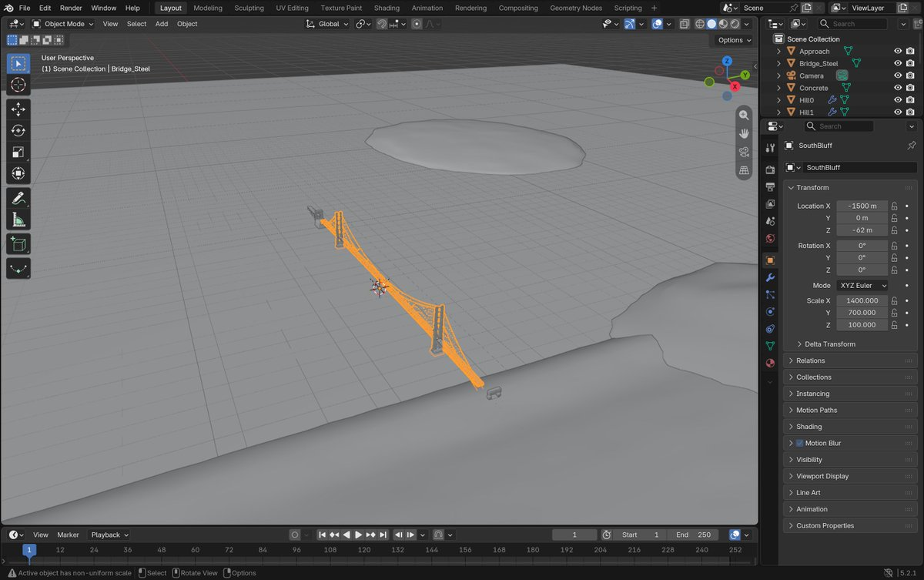Click the viewport zoom magnifier icon

(744, 115)
